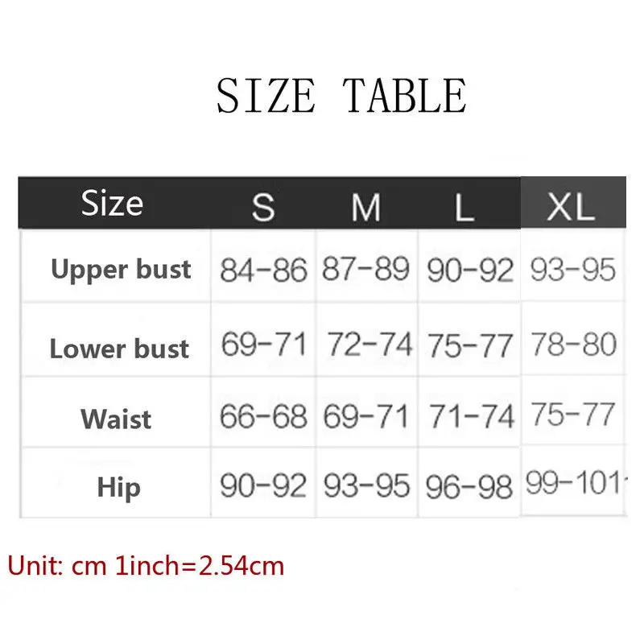The width and height of the screenshot is (644, 644).
Task: Select the 87-89 upper bust cell
Action: [366, 269]
